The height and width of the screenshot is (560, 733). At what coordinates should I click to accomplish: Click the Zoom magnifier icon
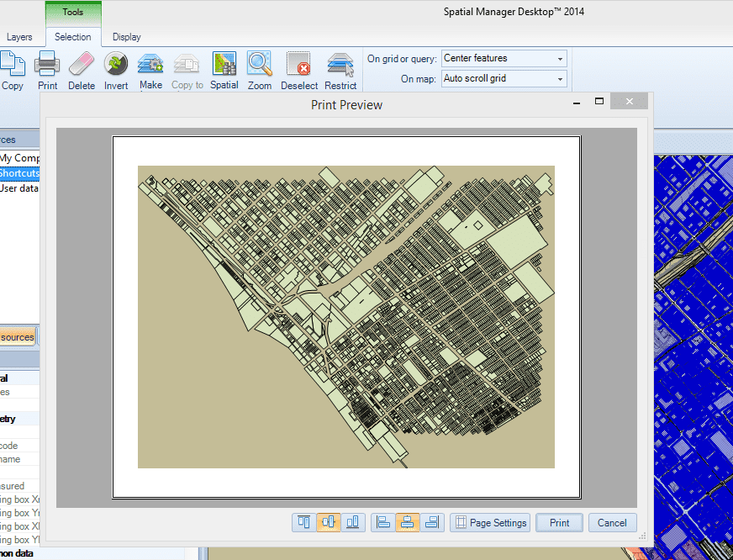pos(259,67)
